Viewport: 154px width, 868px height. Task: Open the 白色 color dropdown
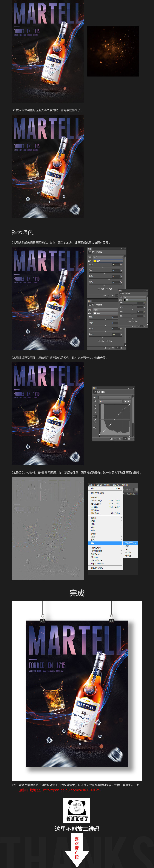pos(106,313)
